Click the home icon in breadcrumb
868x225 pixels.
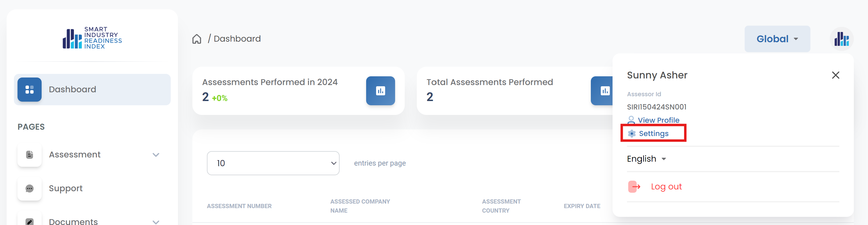(x=196, y=39)
